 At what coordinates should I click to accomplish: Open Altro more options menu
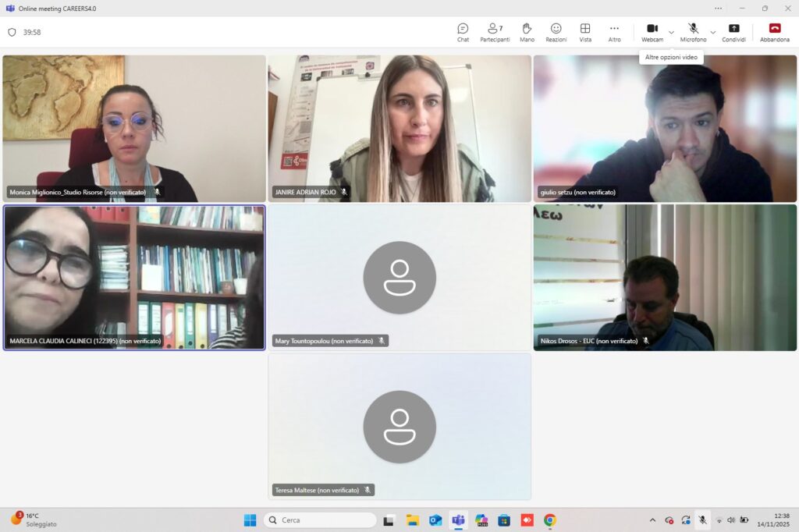coord(615,33)
